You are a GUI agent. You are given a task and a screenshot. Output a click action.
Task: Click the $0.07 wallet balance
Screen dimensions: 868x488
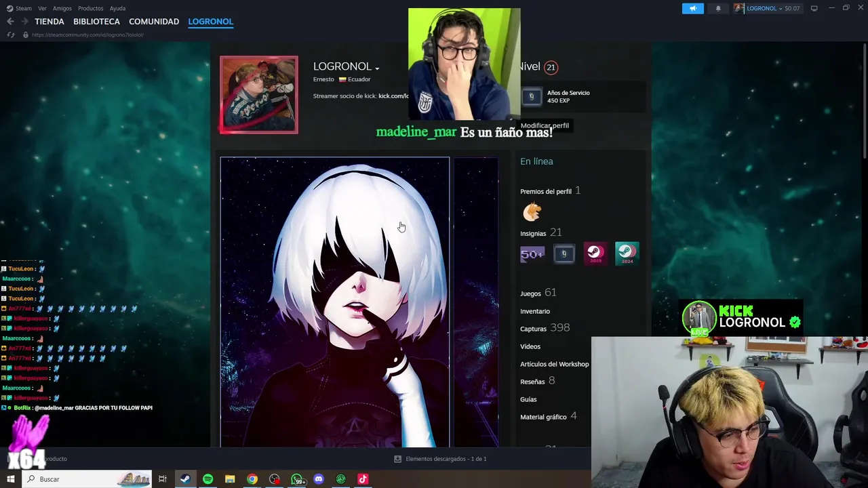pyautogui.click(x=792, y=8)
